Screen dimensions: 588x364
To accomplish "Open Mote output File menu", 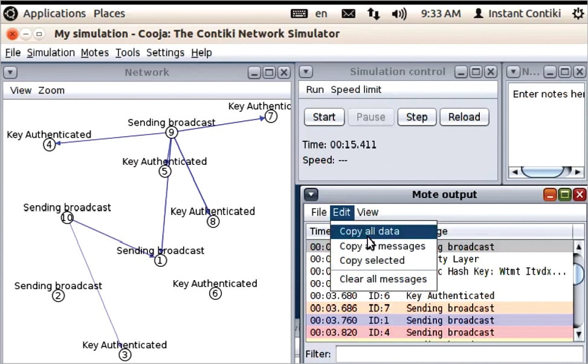I will coord(318,212).
